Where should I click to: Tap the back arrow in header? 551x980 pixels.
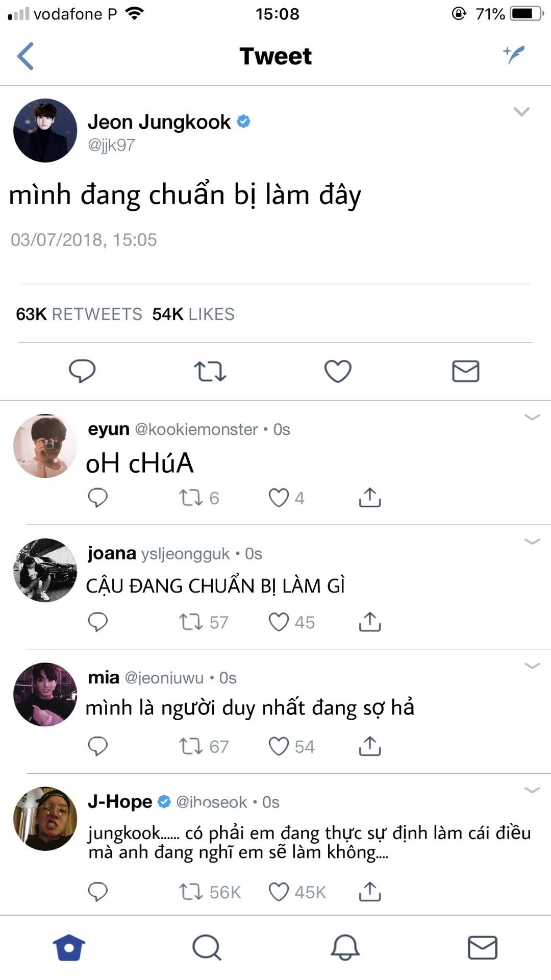[26, 56]
